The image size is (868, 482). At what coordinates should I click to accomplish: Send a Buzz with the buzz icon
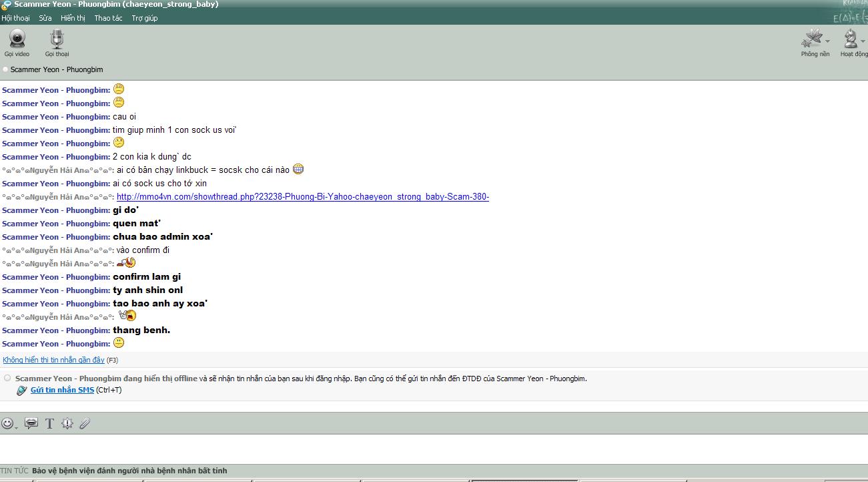[67, 423]
